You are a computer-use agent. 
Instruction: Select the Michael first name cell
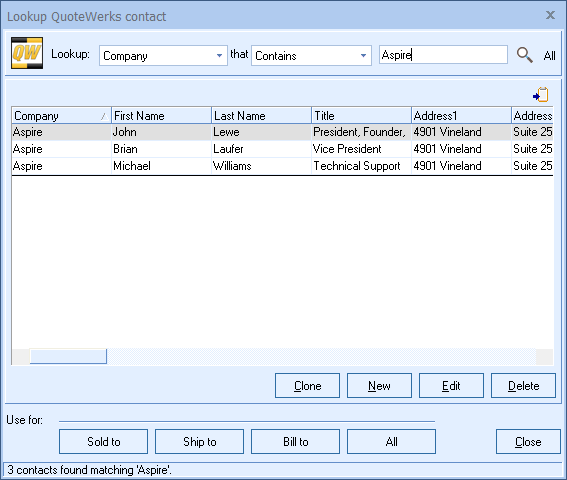coord(161,166)
